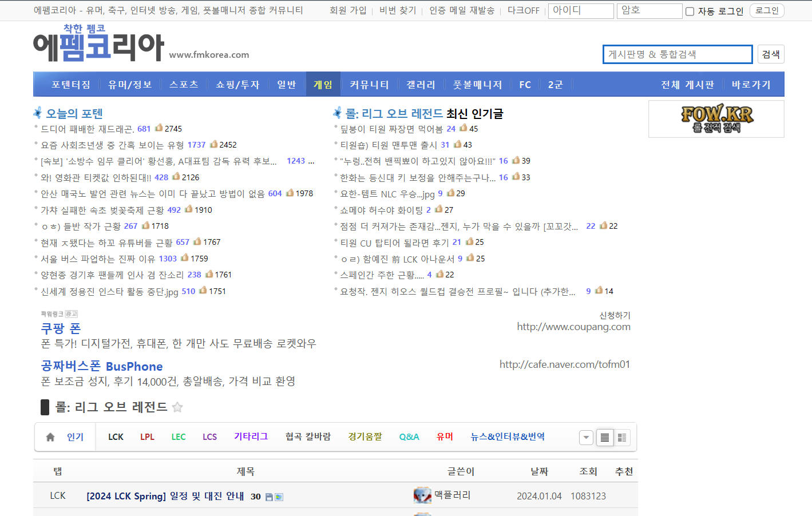Toggle 다크OFF dark mode link
Screen dimensions: 812x516
tap(524, 10)
